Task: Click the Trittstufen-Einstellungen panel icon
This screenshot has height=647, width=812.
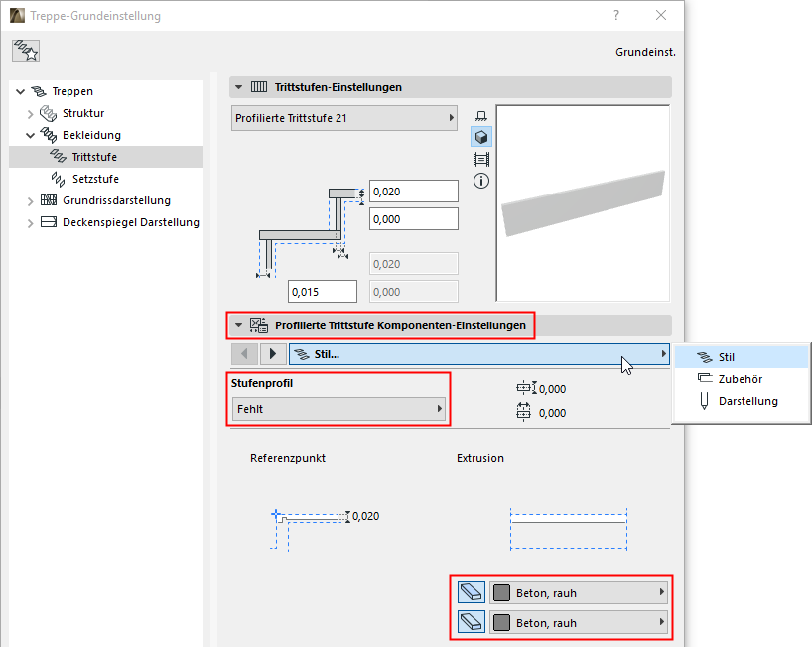Action: (259, 87)
